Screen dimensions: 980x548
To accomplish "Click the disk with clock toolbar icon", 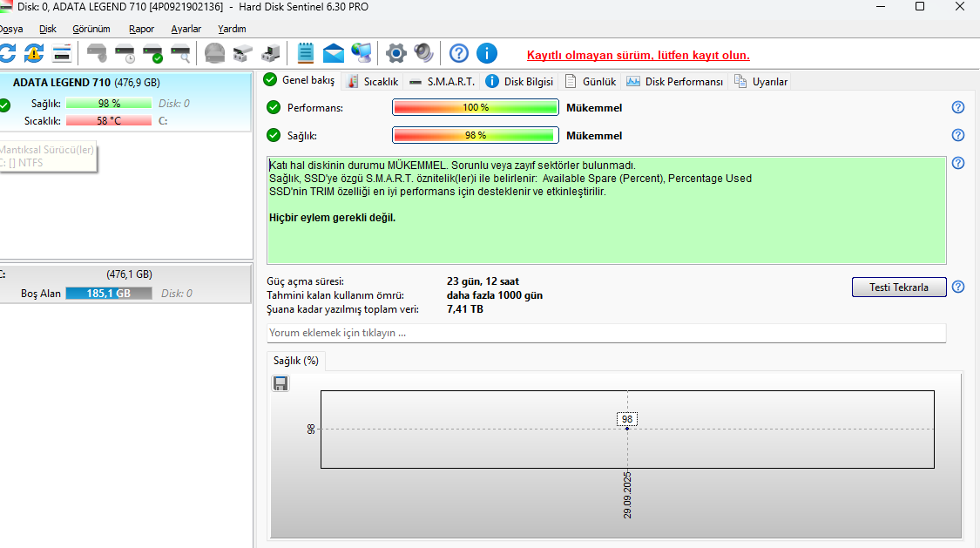I will (x=125, y=54).
